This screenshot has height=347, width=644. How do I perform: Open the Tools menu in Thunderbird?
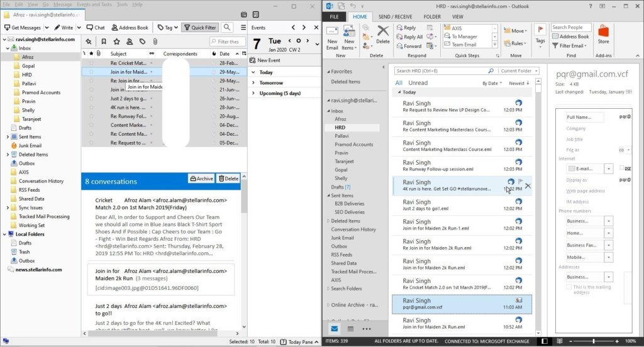[x=121, y=4]
